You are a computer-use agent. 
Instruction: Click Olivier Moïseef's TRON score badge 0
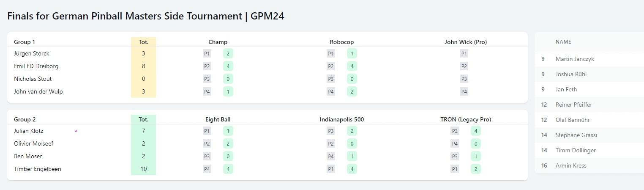point(476,144)
